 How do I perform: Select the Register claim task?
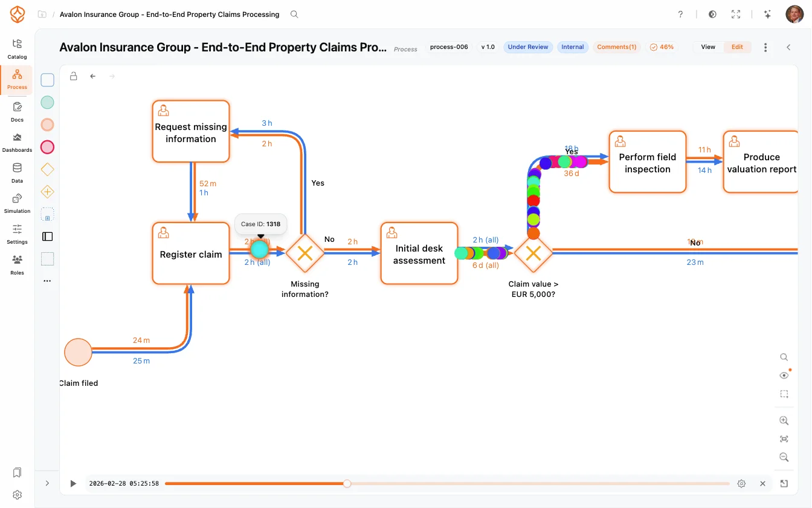[191, 253]
